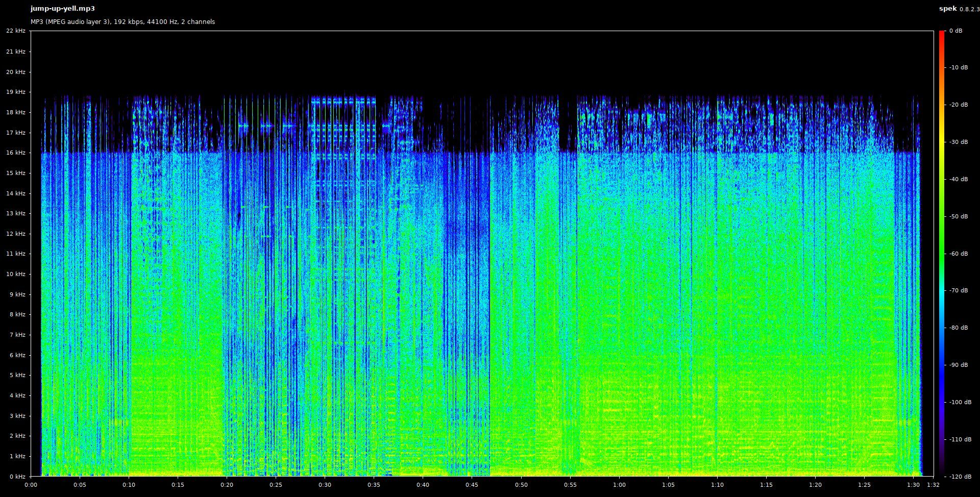Click the 1:32 end time label
The image size is (980, 497).
933,485
